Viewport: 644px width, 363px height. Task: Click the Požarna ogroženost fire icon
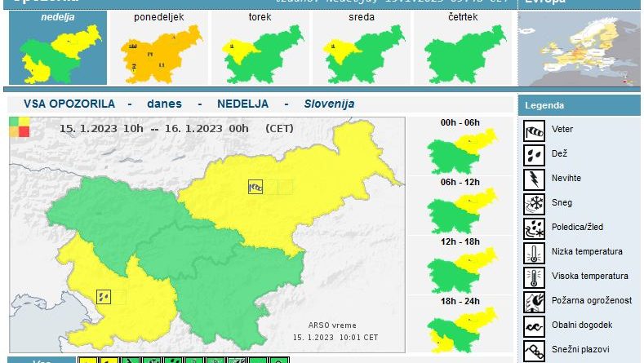(534, 302)
